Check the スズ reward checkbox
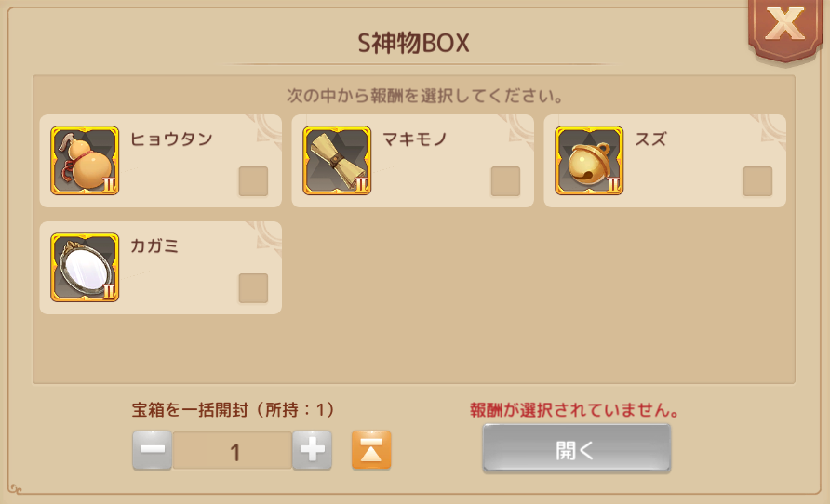The image size is (830, 504). pyautogui.click(x=757, y=181)
